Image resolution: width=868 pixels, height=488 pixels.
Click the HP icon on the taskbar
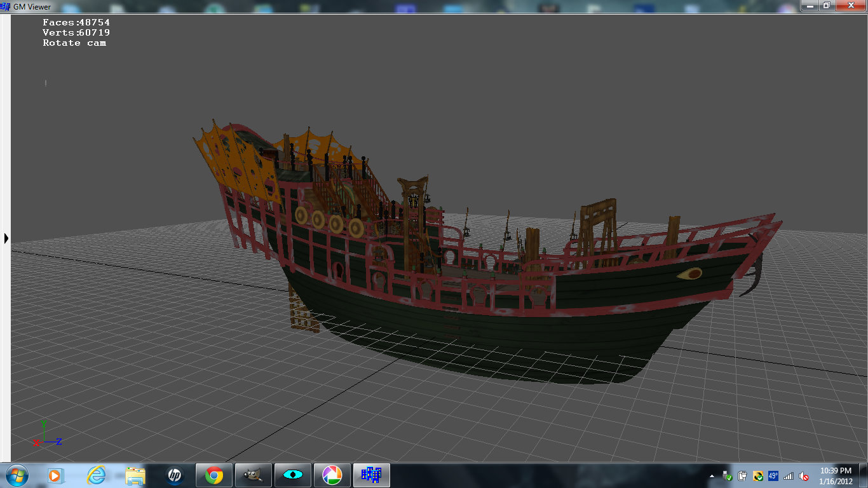coord(174,475)
